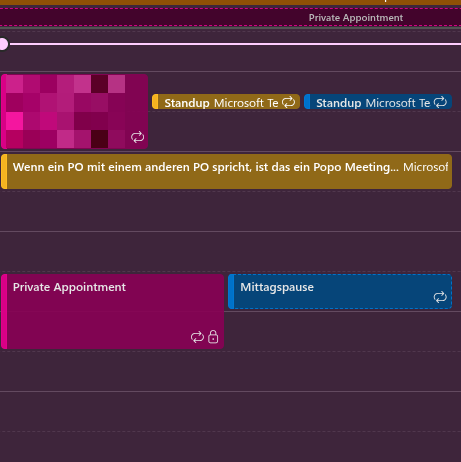Viewport: 461px width, 462px height.
Task: Click recurrence icon on Mittagspause event
Action: (x=440, y=297)
